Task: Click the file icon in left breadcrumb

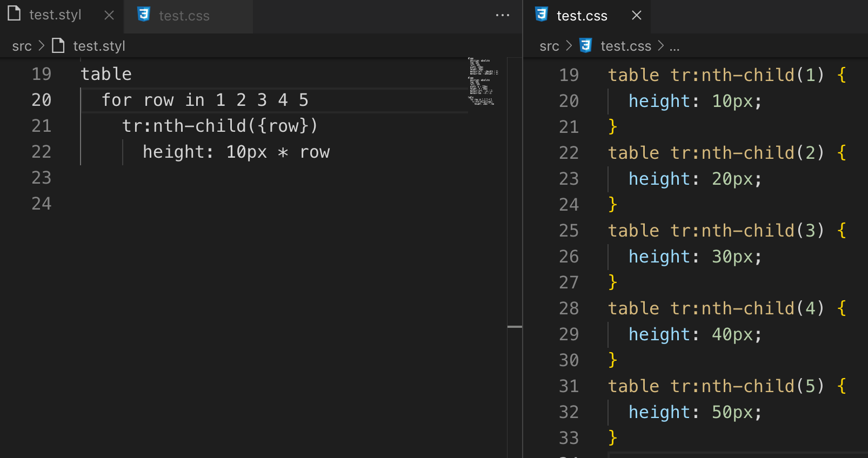Action: [58, 46]
